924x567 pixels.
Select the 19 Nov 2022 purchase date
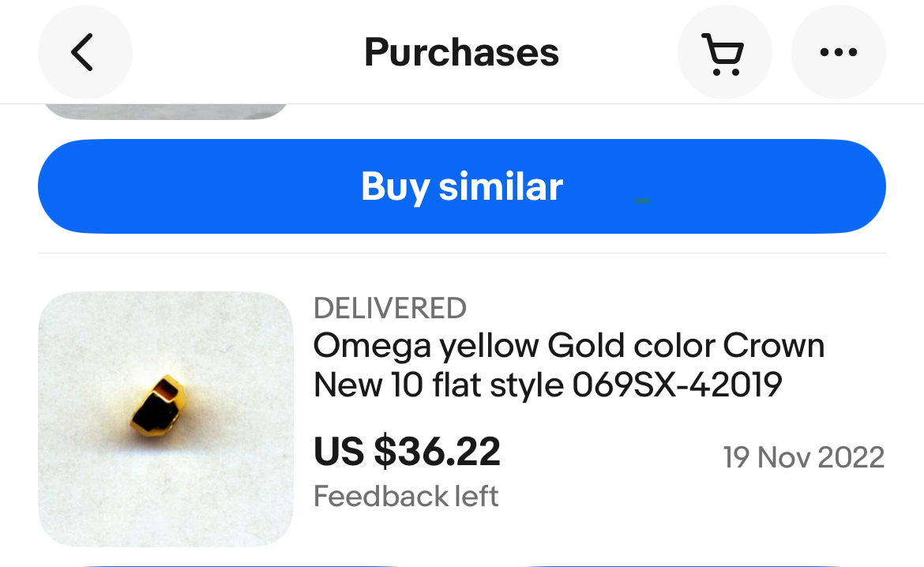[803, 457]
